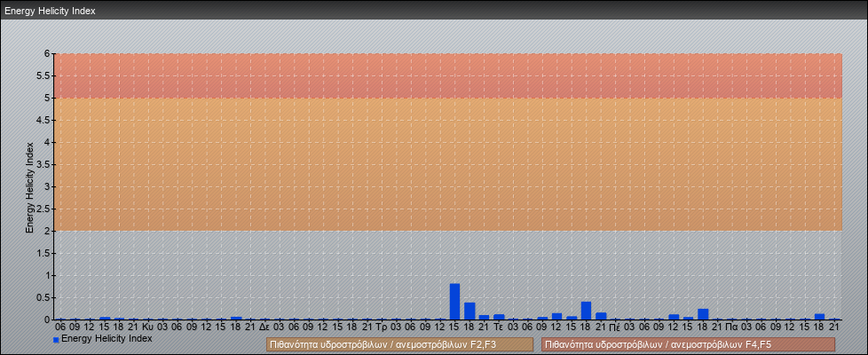Click the Κυ day label on x-axis
The height and width of the screenshot is (355, 868).
click(x=148, y=327)
